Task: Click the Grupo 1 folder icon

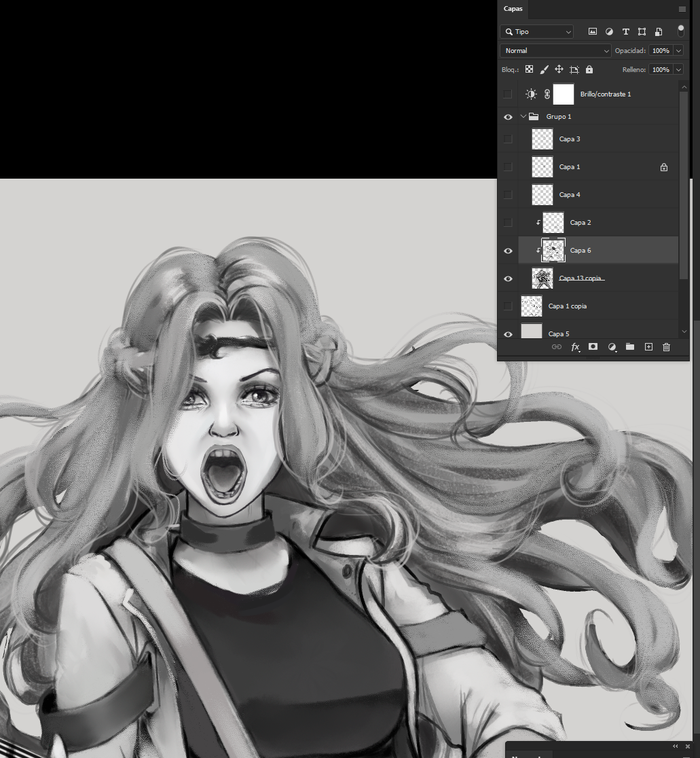Action: (534, 117)
